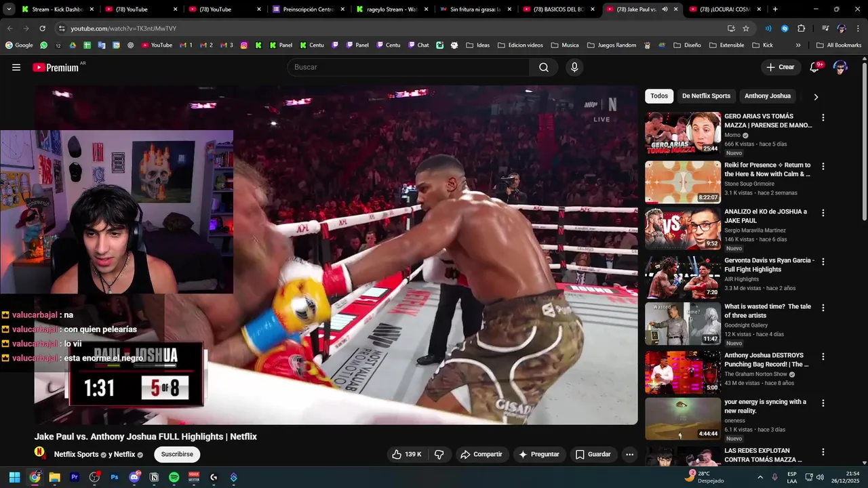Open options for Anthony Joshua DESTROYS video

tap(823, 357)
